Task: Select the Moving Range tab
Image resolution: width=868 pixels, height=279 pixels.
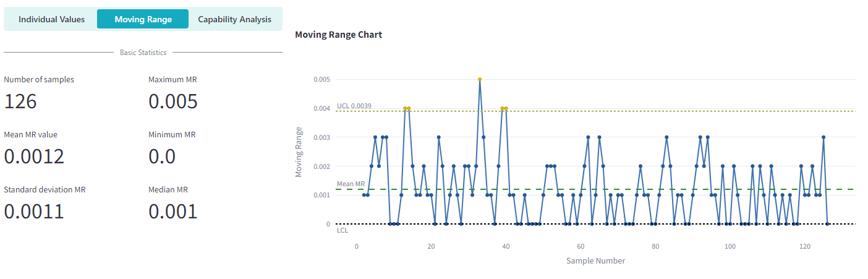Action: [143, 19]
